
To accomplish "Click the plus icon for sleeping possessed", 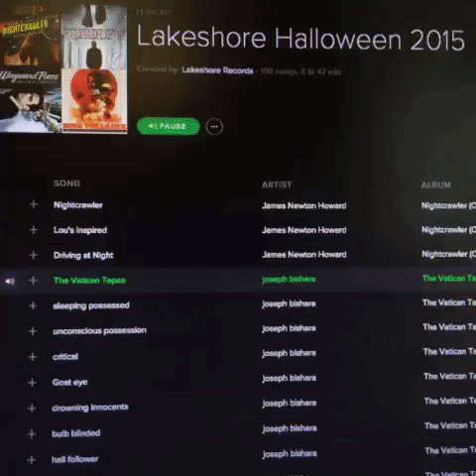I will point(33,305).
